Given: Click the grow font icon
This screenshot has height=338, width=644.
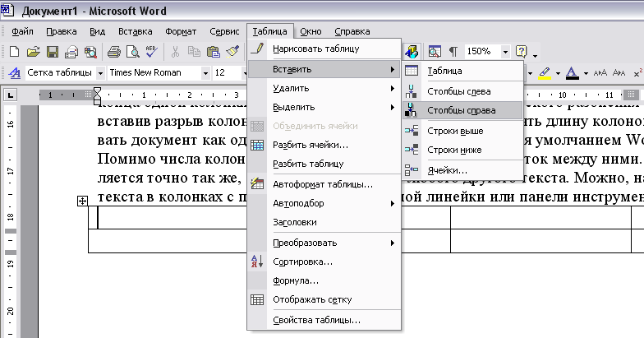Looking at the screenshot, I should tap(600, 72).
